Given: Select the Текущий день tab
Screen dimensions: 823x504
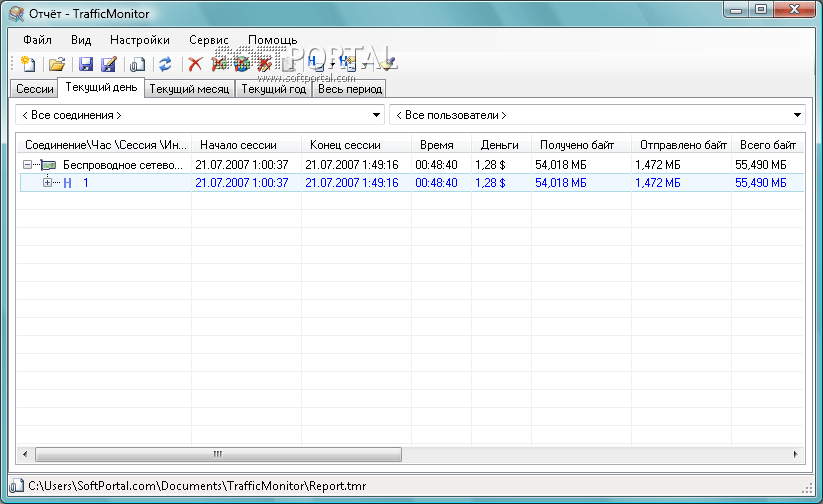Looking at the screenshot, I should pyautogui.click(x=101, y=87).
